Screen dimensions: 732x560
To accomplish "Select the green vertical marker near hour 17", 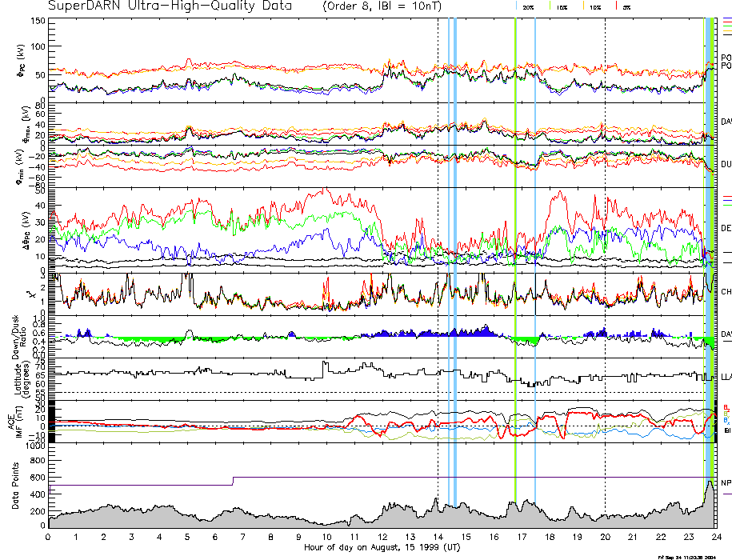I will pyautogui.click(x=515, y=240).
